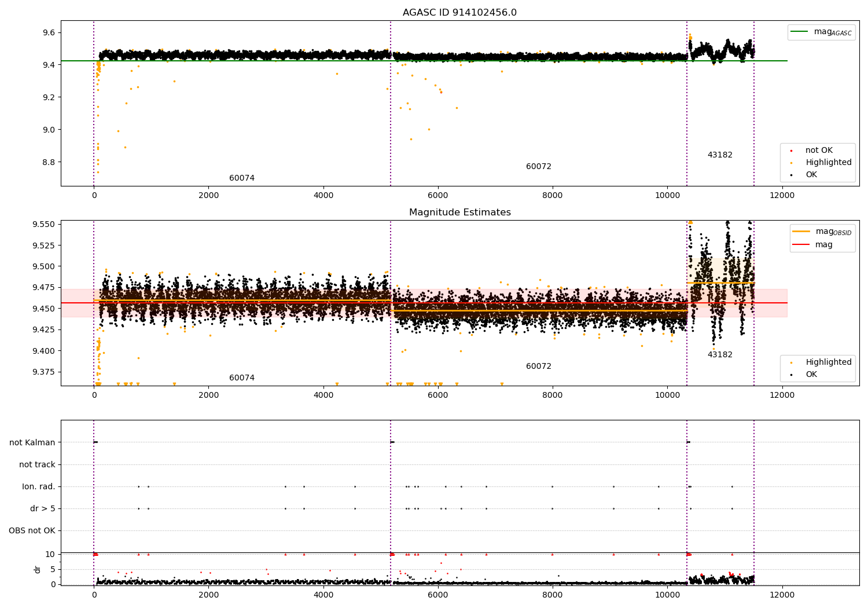868x608 pixels.
Task: Click label 60074 in Magnitude Estimates plot
Action: point(242,378)
